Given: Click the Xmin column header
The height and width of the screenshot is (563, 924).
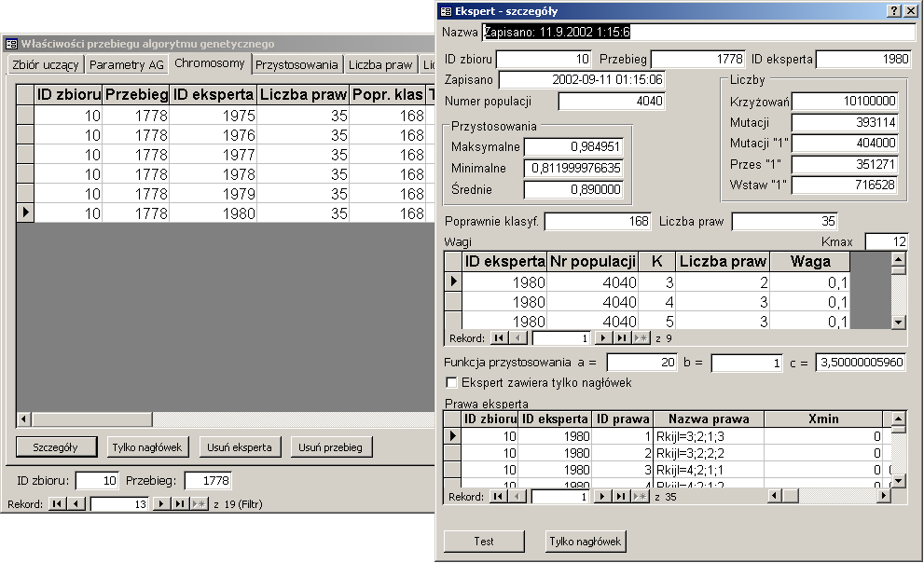Looking at the screenshot, I should (x=823, y=419).
